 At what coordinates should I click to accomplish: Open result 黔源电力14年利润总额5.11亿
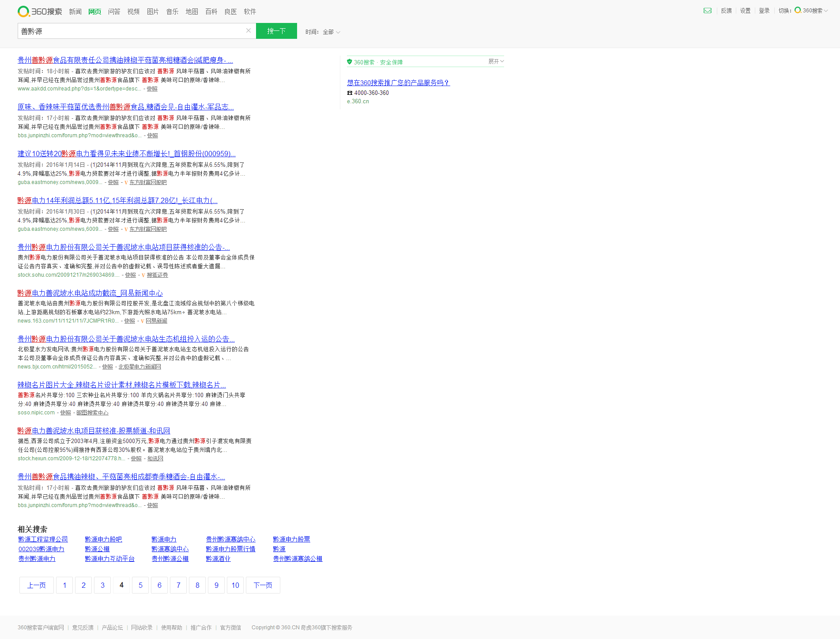coord(117,200)
